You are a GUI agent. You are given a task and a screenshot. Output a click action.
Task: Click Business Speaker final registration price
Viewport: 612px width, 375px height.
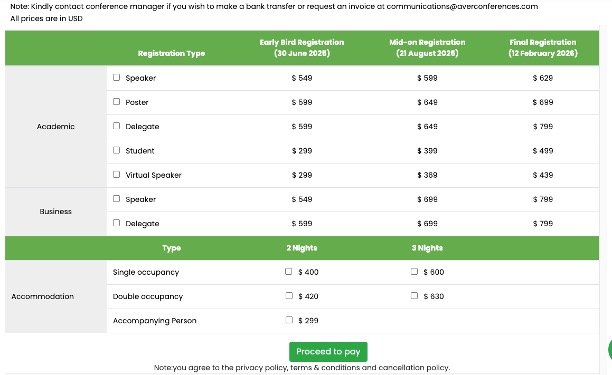(543, 199)
